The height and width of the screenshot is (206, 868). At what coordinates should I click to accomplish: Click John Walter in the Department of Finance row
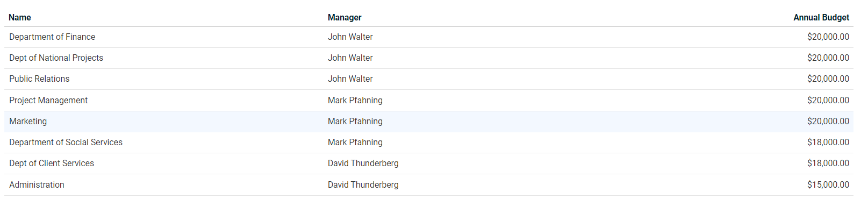350,37
